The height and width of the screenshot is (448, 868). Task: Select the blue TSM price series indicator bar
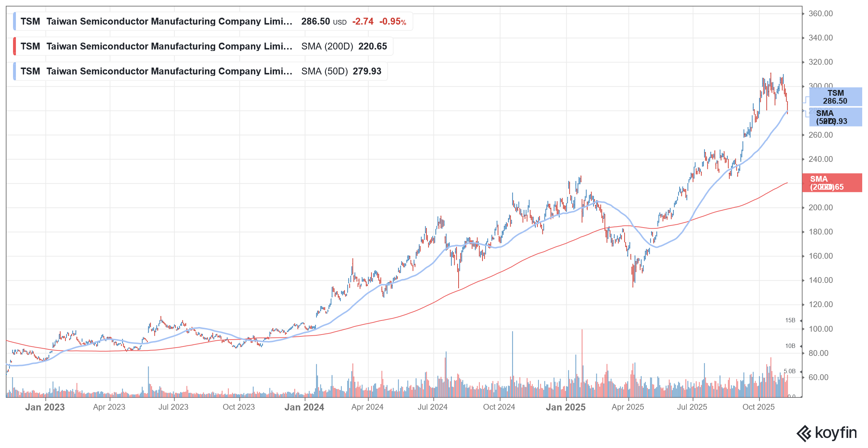click(15, 21)
